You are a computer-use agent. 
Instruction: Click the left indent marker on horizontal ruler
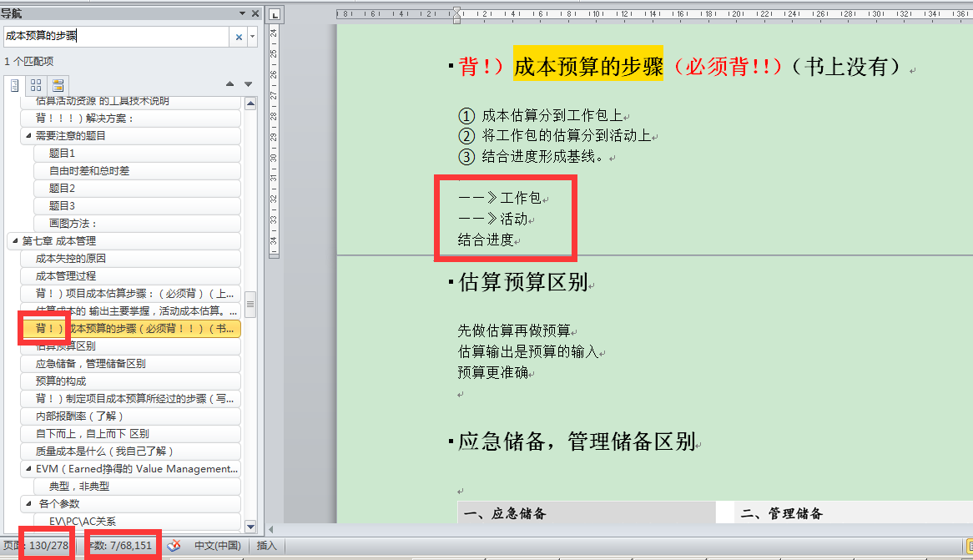(456, 21)
